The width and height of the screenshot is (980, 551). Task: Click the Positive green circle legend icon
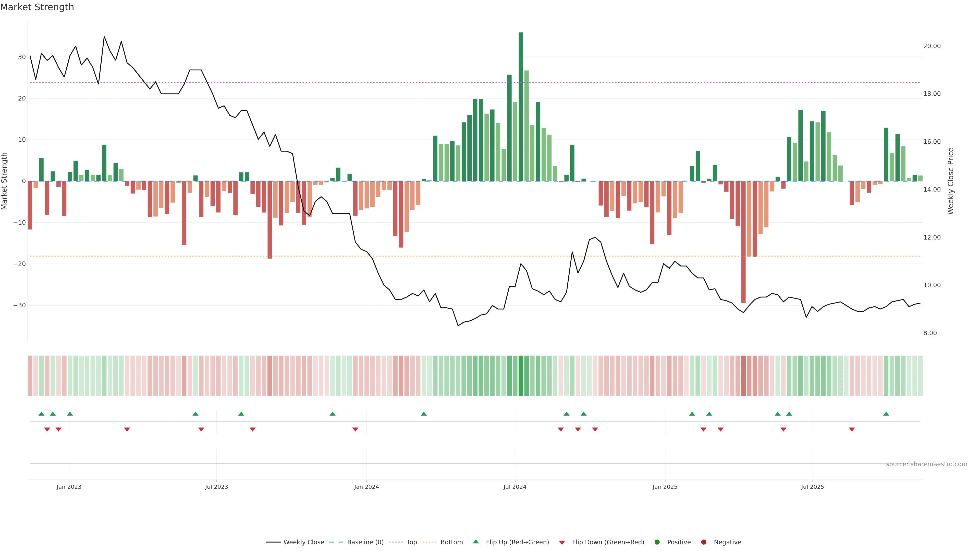[657, 542]
